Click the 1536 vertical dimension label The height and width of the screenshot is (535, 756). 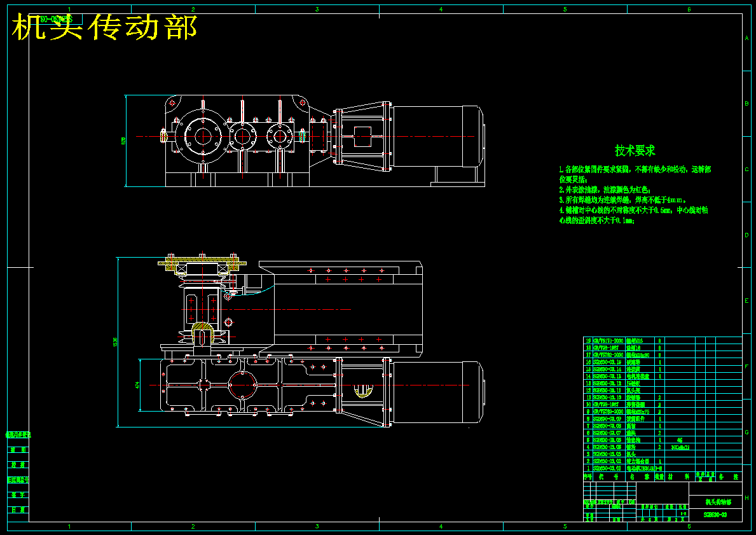pos(115,342)
